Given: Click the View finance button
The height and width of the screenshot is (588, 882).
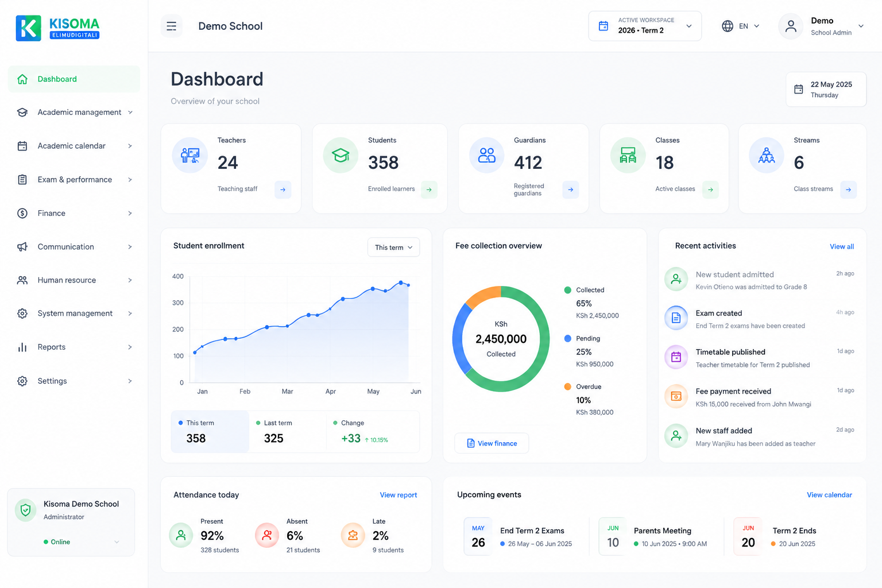Looking at the screenshot, I should (x=492, y=443).
